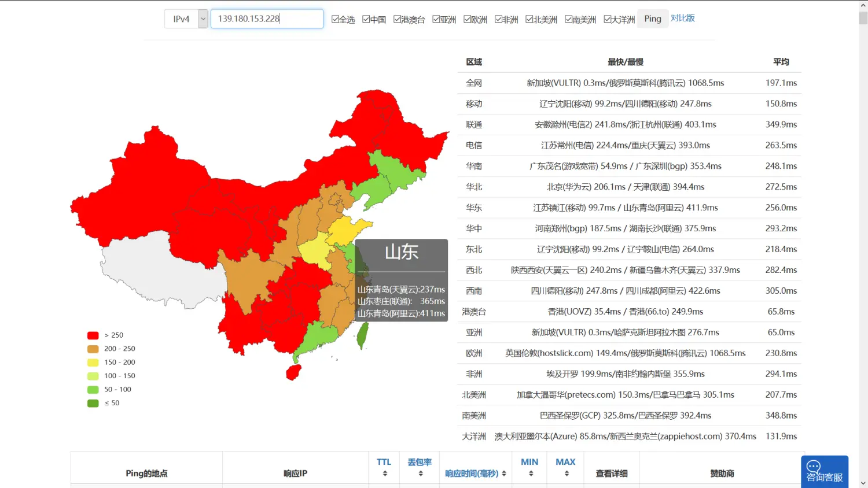Click the scrollbar down arrow
The height and width of the screenshot is (488, 868).
pos(863,483)
